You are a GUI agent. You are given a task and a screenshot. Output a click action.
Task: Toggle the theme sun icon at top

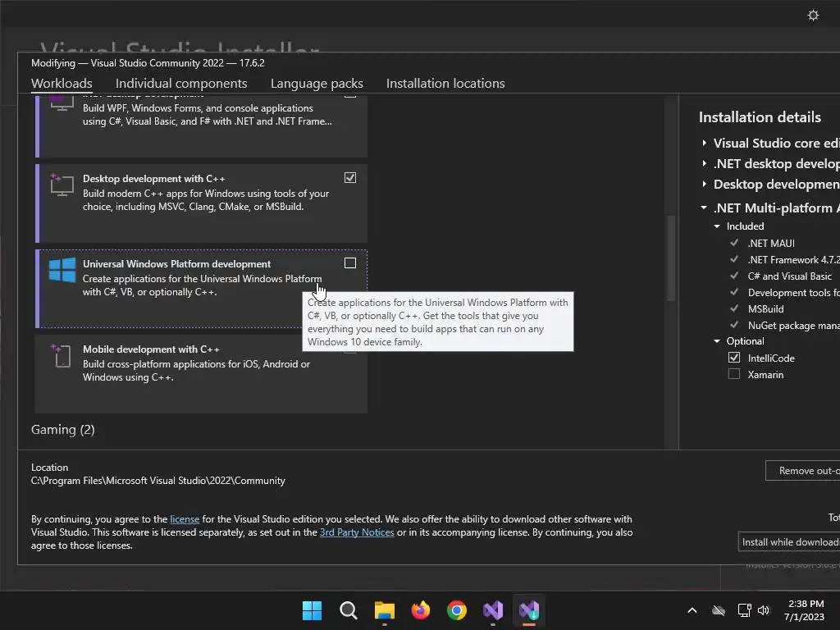[x=813, y=15]
